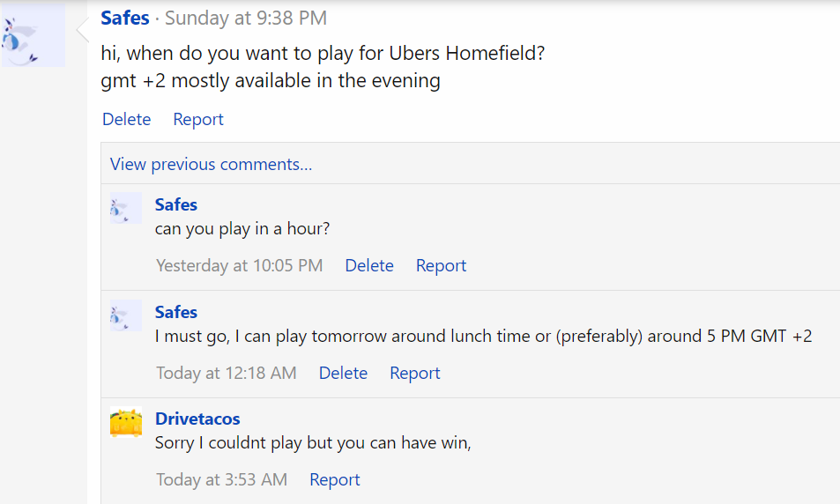Viewport: 840px width, 504px height.
Task: Click the Drivetacos yellow avatar icon
Action: [x=126, y=423]
